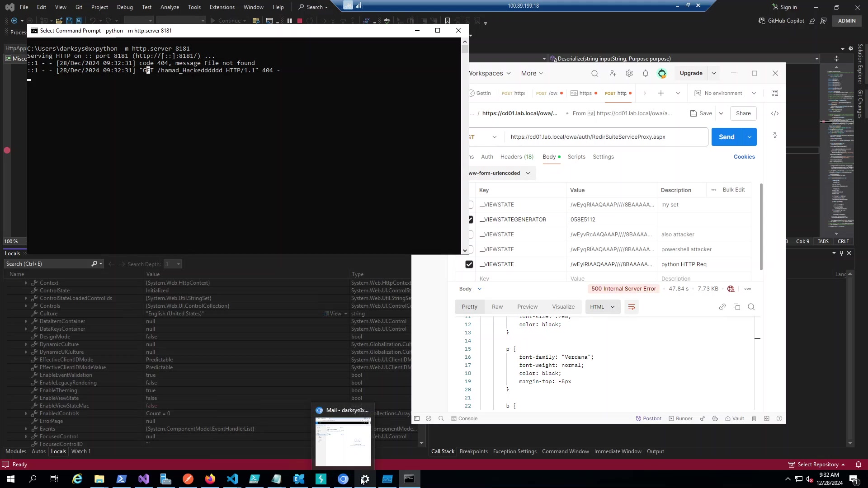The height and width of the screenshot is (488, 868).
Task: Show Postman code snippet panel
Action: [775, 113]
